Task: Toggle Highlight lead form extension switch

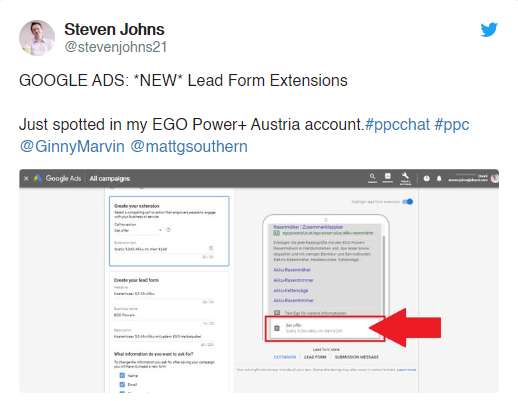Action: (x=408, y=202)
